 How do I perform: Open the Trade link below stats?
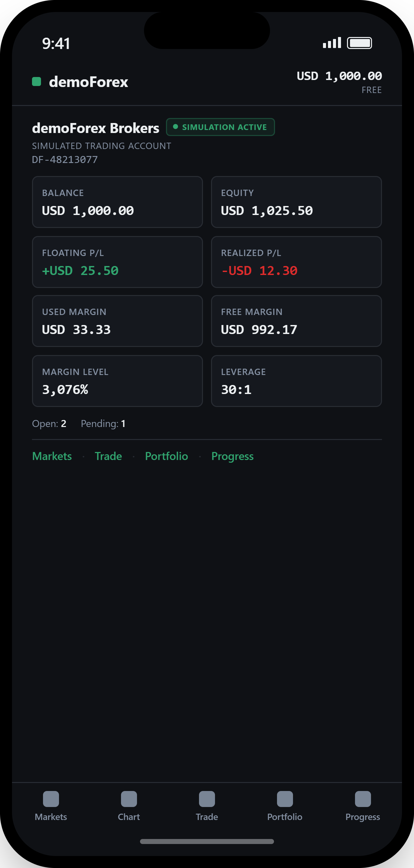(108, 456)
